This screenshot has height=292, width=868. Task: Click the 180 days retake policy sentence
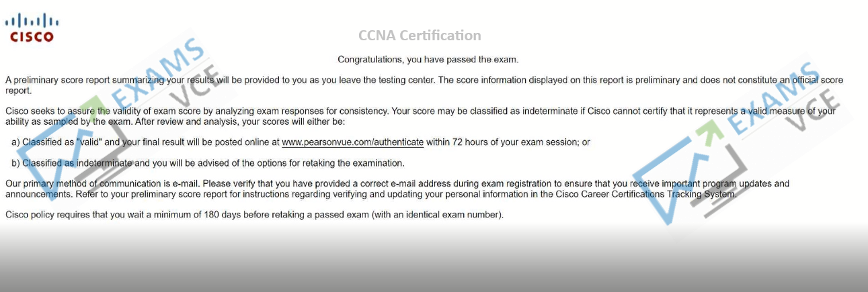click(x=254, y=215)
